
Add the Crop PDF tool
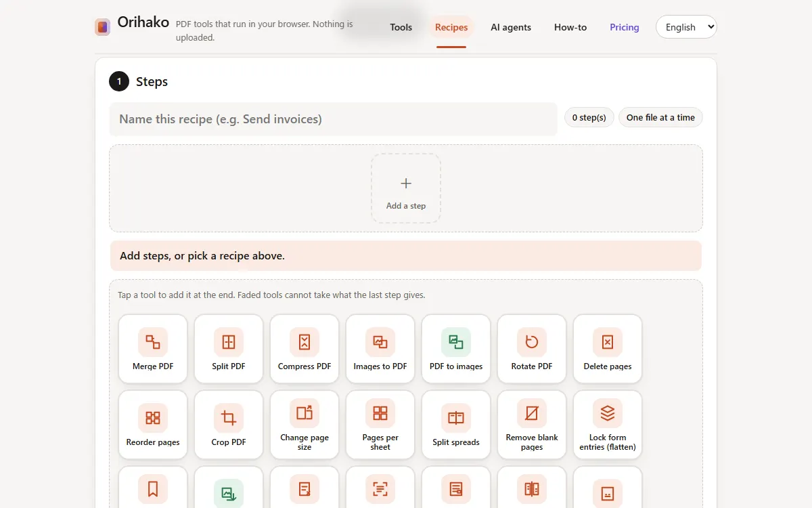tap(229, 425)
